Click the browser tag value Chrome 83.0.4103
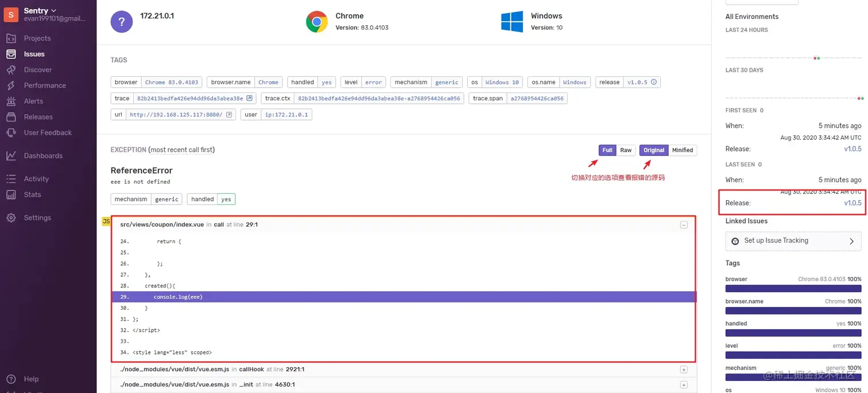Screen dimensions: 868x393 click(172, 82)
